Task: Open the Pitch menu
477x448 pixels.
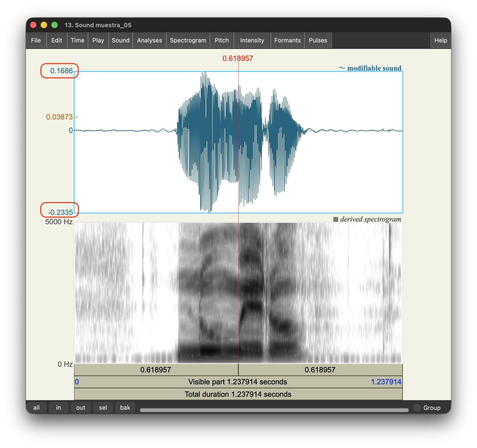Action: pyautogui.click(x=221, y=40)
